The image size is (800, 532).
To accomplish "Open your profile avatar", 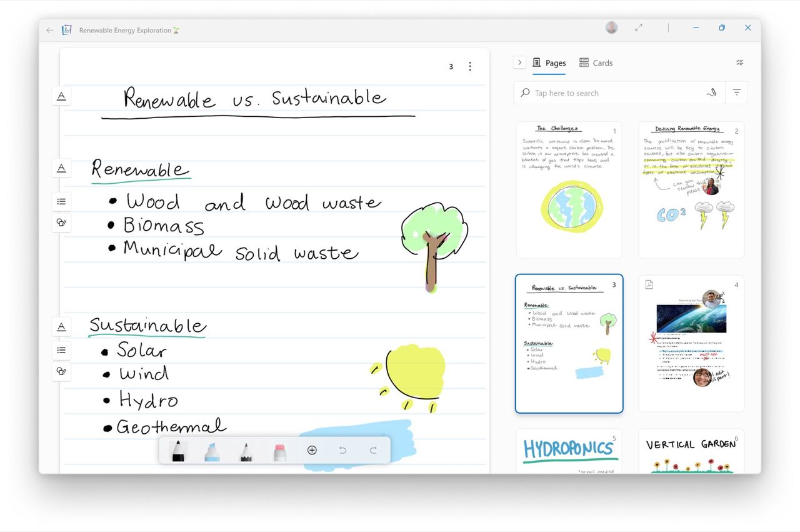I will tap(611, 28).
